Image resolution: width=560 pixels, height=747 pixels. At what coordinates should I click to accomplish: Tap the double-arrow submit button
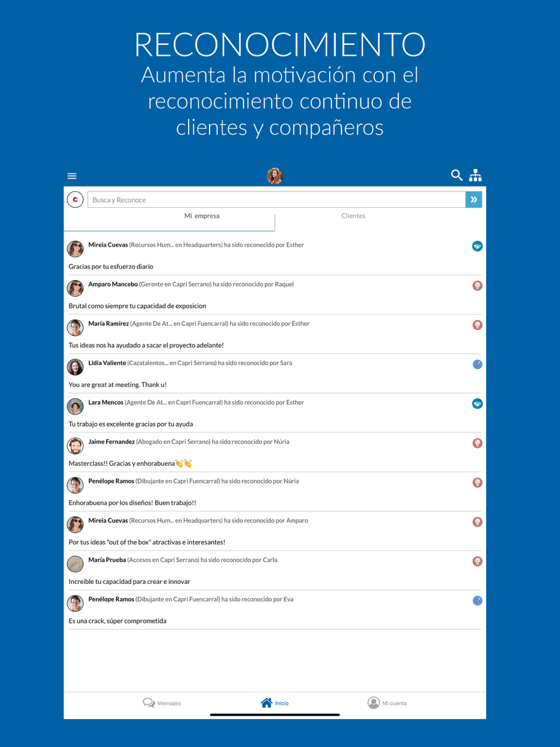[474, 199]
